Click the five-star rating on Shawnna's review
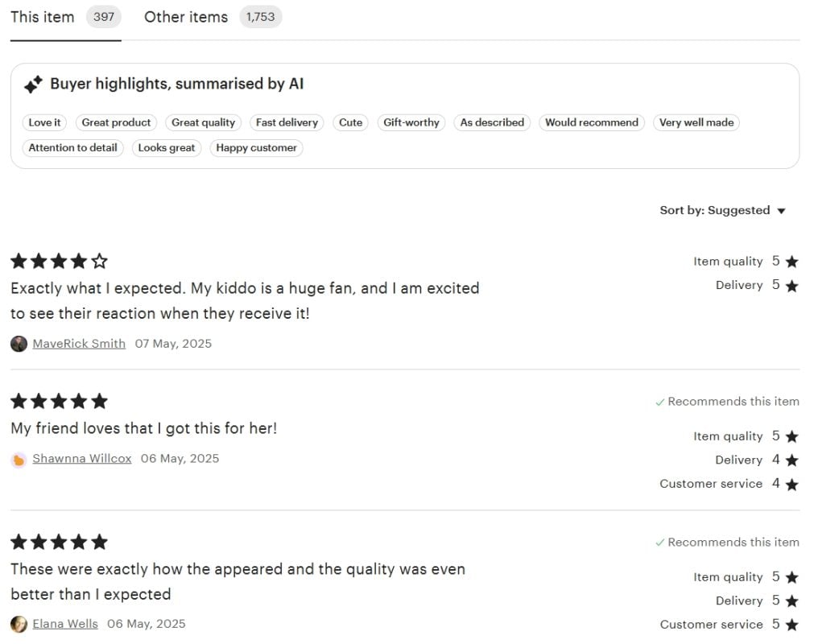The image size is (814, 644). pos(59,401)
